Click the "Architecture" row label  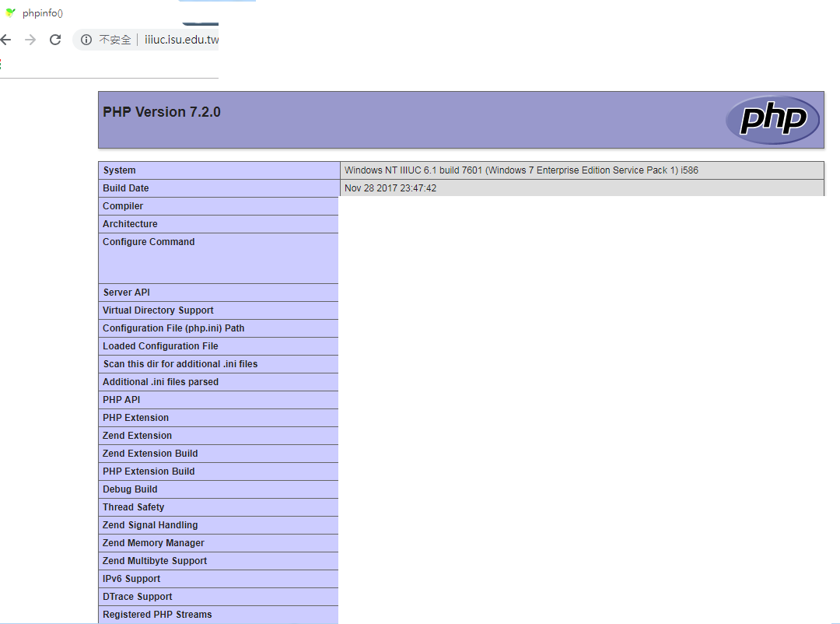130,224
